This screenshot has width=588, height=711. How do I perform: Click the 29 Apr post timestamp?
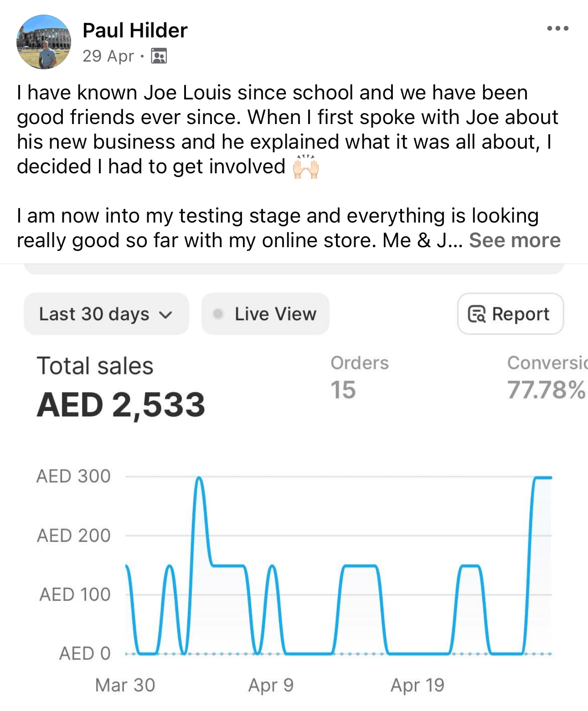point(108,56)
